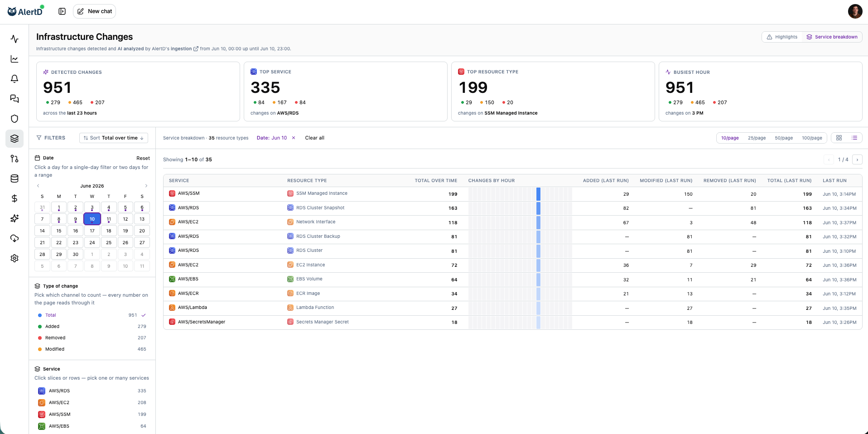Click EBS Volume resource icon
Screen dimensions: 868x434
coord(290,279)
